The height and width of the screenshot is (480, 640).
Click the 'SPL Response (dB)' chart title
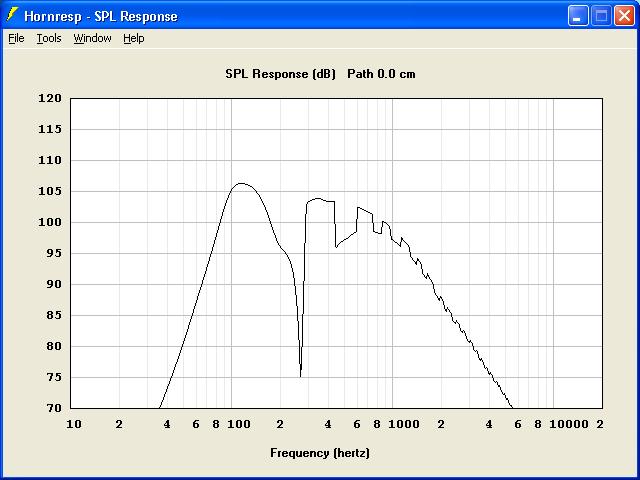(x=280, y=74)
